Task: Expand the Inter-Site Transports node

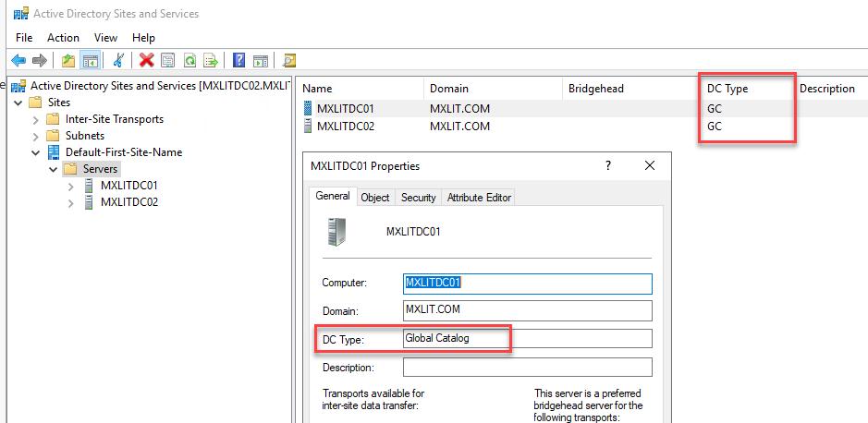Action: tap(36, 119)
